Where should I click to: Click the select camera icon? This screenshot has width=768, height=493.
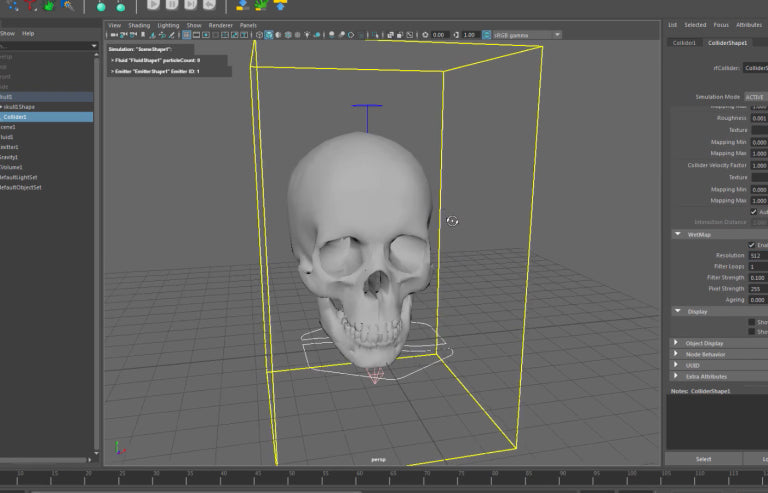113,35
